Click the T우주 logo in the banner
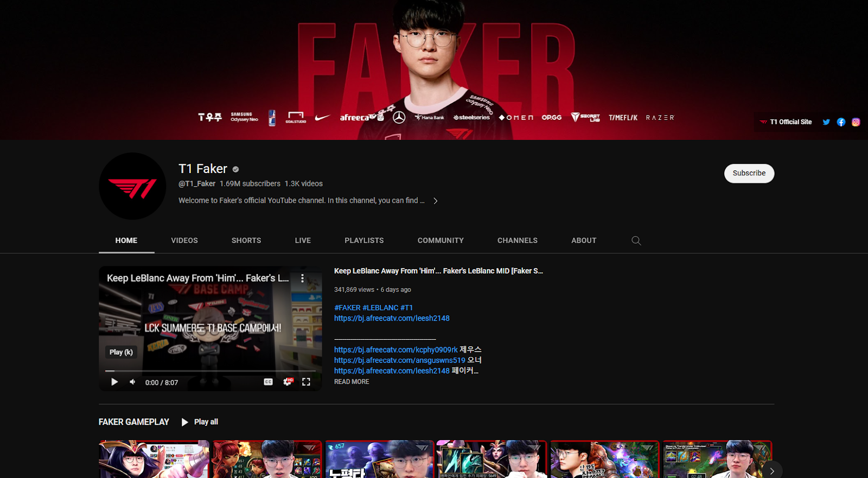This screenshot has height=478, width=868. [210, 117]
